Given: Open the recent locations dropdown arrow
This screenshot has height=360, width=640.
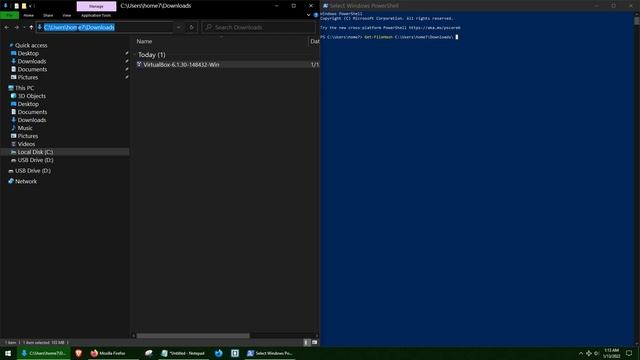Looking at the screenshot, I should (24, 27).
